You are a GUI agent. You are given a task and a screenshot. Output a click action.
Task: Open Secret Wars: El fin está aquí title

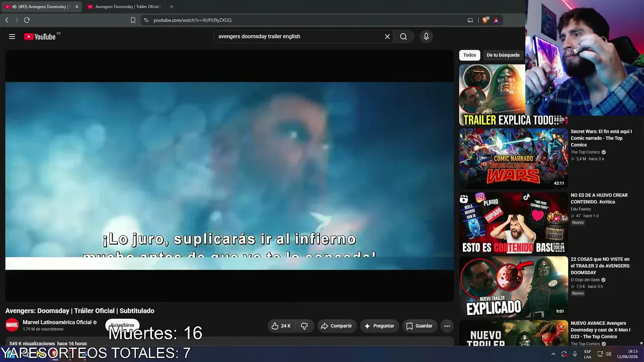(x=601, y=138)
